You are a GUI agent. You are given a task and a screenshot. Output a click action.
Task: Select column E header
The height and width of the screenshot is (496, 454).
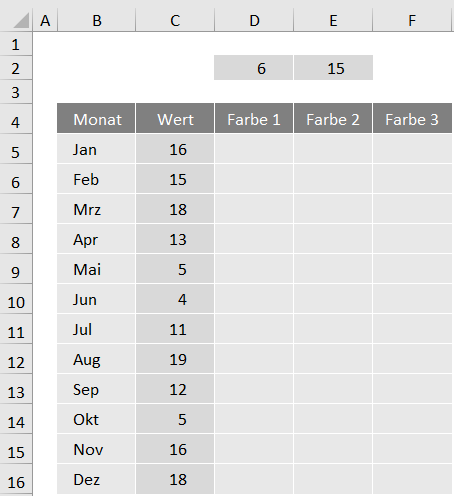(x=333, y=21)
